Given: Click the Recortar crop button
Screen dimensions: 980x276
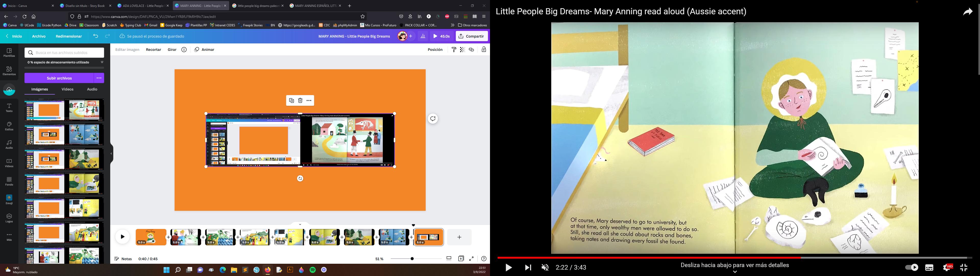Looking at the screenshot, I should [x=154, y=50].
